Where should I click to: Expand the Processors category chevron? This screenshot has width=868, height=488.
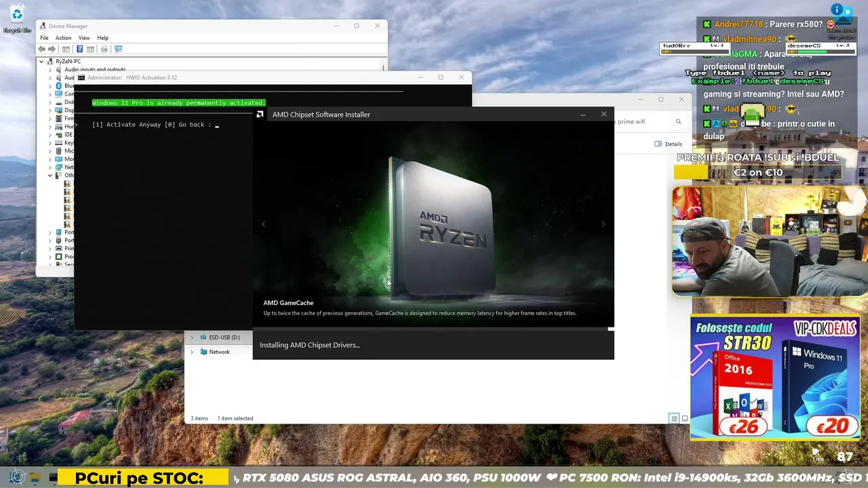coord(50,257)
